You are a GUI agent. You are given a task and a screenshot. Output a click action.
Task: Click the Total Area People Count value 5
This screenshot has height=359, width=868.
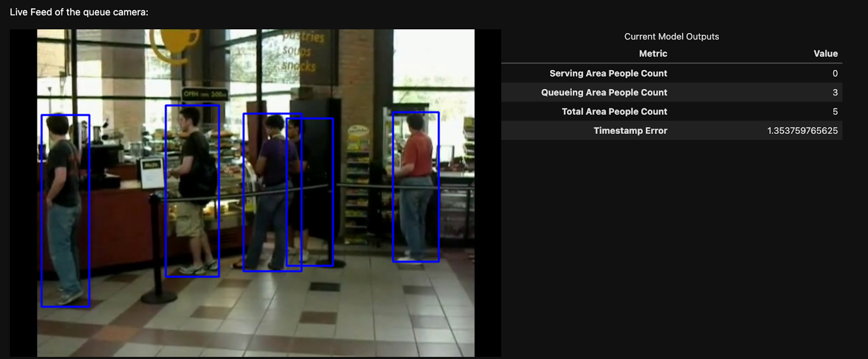point(835,111)
